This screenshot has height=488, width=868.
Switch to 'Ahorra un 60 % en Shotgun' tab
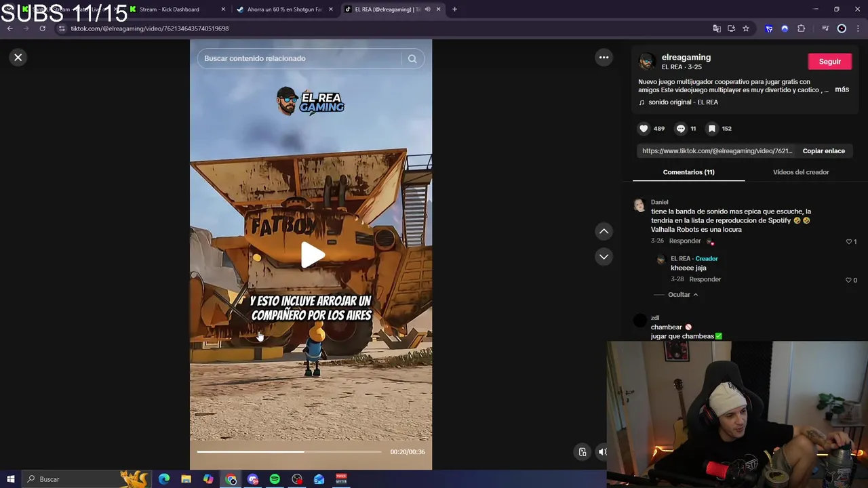click(x=285, y=9)
